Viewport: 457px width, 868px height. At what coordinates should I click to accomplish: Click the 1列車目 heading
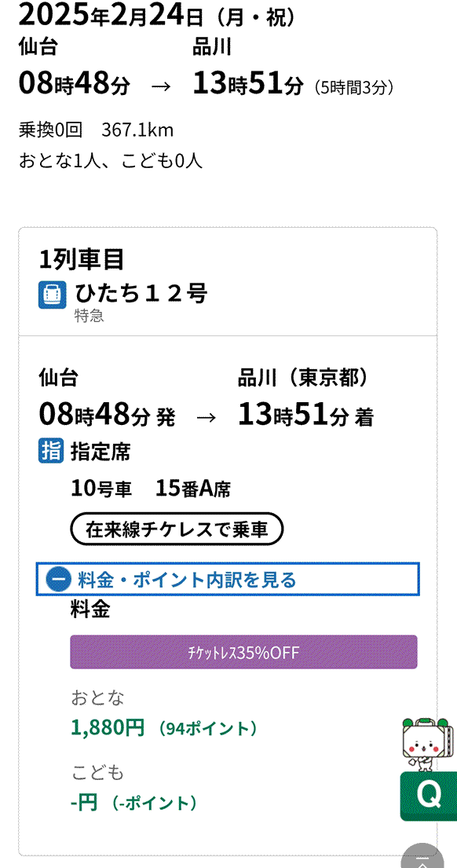82,259
